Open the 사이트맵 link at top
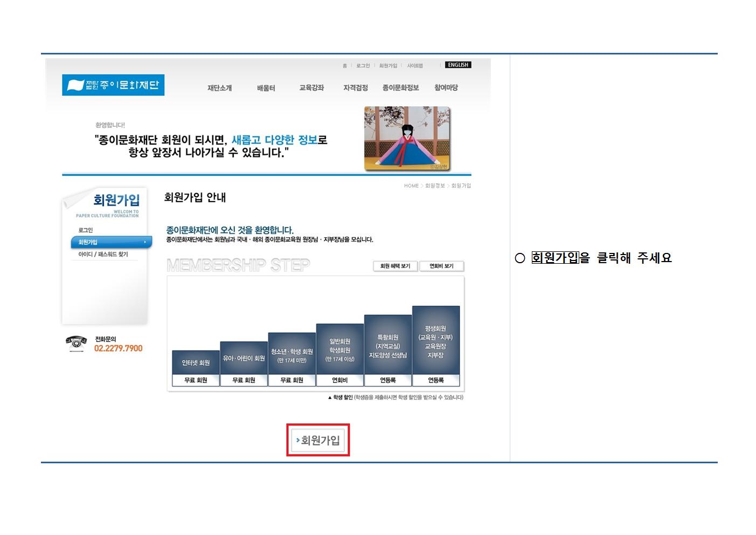 pos(415,66)
